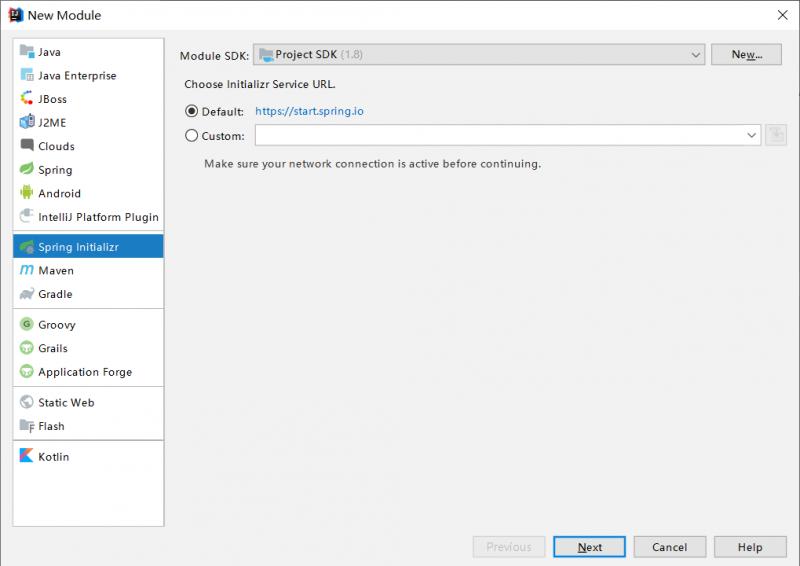Screen dimensions: 800x566
Task: Click the Cancel button
Action: coord(669,547)
